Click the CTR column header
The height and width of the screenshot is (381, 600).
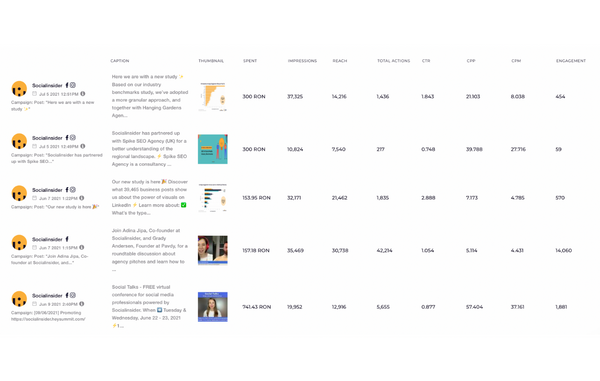point(426,61)
